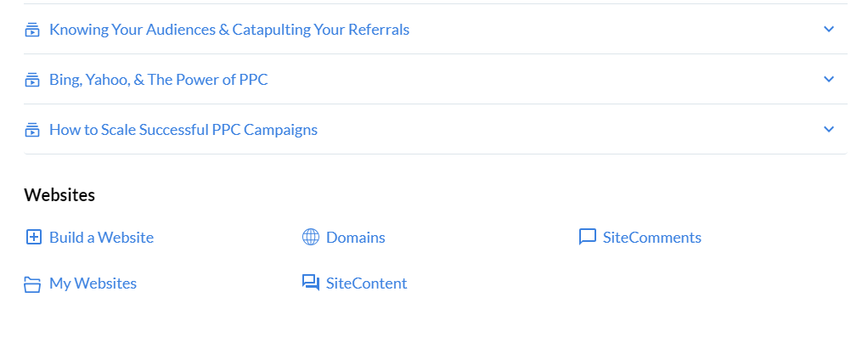The height and width of the screenshot is (348, 868).
Task: Open How to Scale Successful PPC Campaigns
Action: 183,130
